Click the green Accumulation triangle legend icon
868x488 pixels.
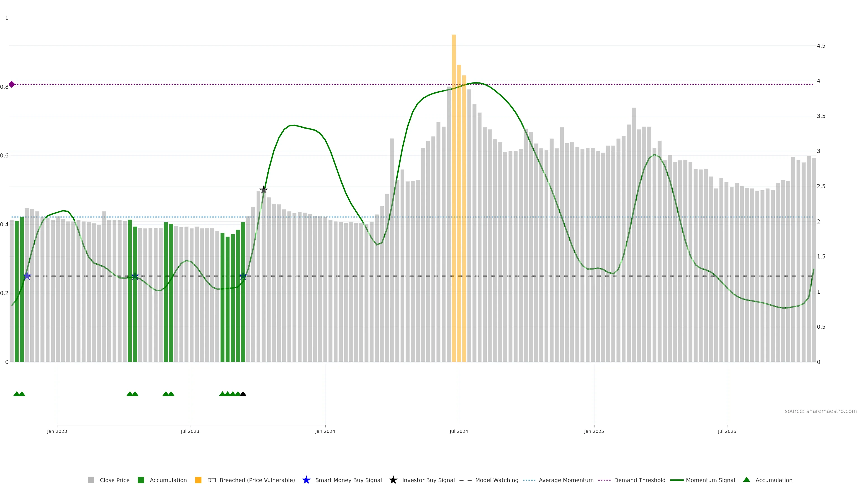pos(746,480)
